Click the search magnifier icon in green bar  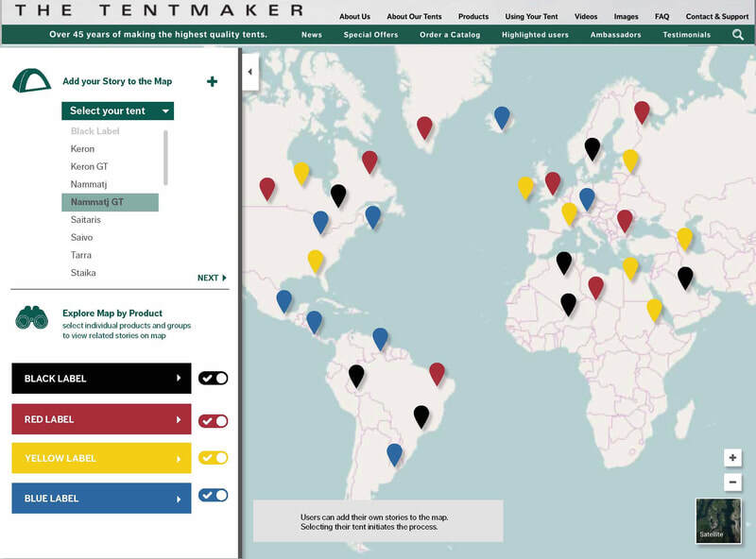point(738,34)
